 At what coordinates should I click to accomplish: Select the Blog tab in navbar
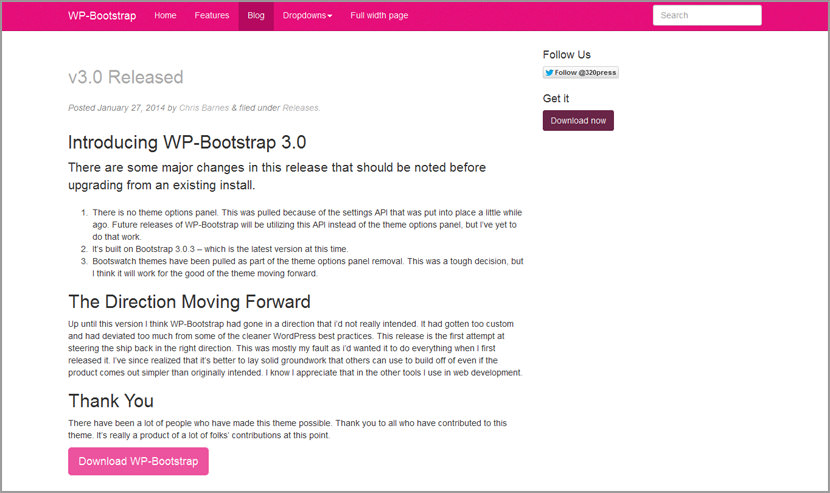point(256,15)
